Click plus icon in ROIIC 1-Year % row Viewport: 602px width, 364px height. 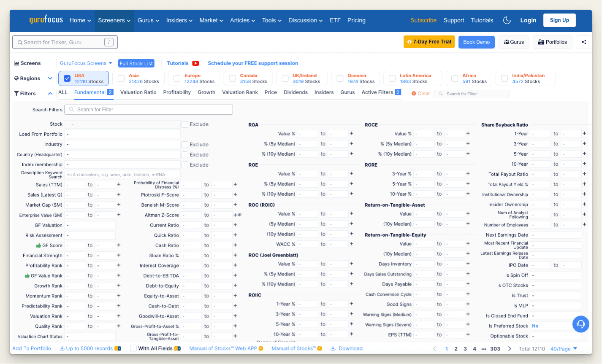351,304
